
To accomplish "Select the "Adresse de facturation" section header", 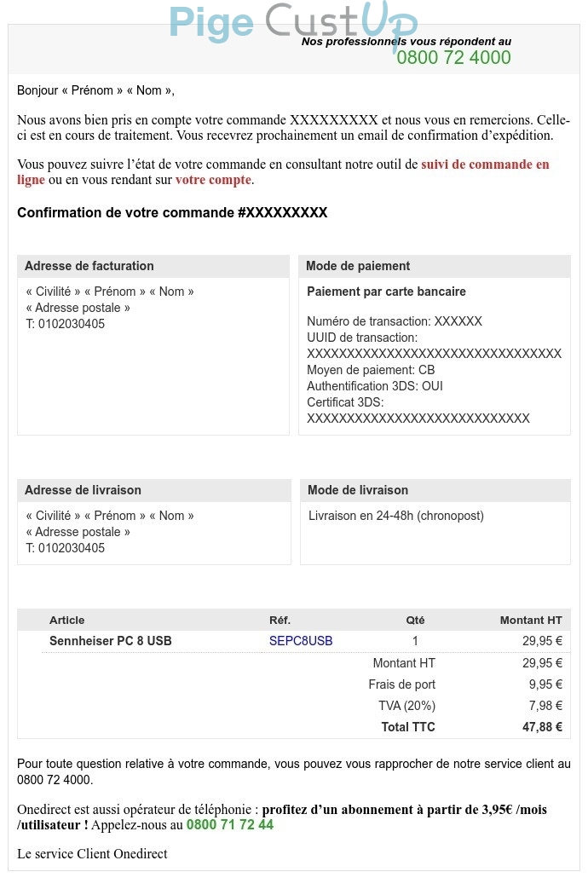I will [x=89, y=266].
